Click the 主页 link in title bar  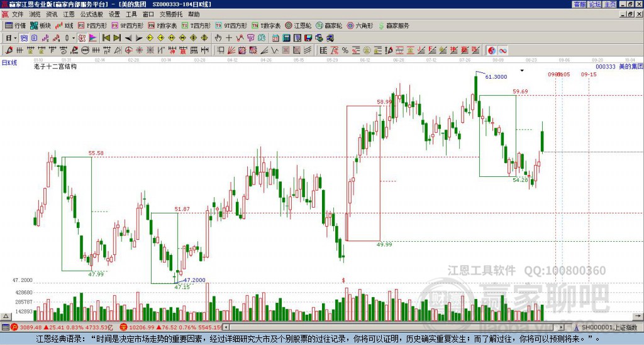click(x=610, y=4)
